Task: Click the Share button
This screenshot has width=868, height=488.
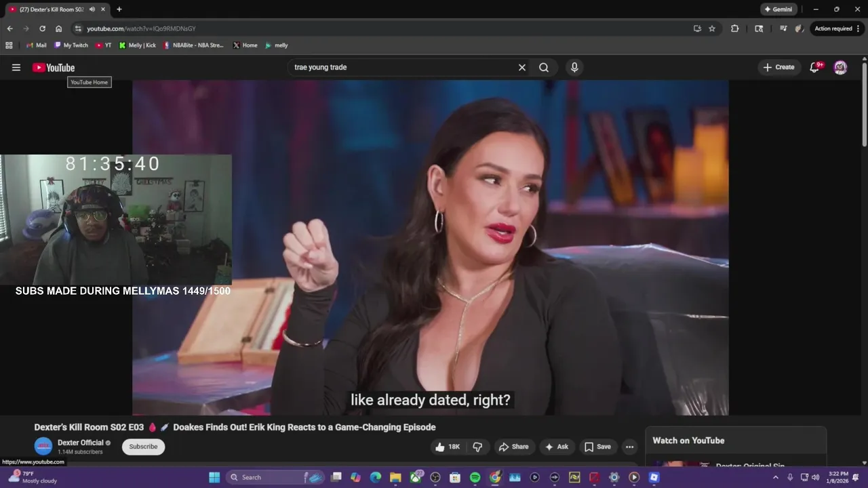Action: point(513,447)
